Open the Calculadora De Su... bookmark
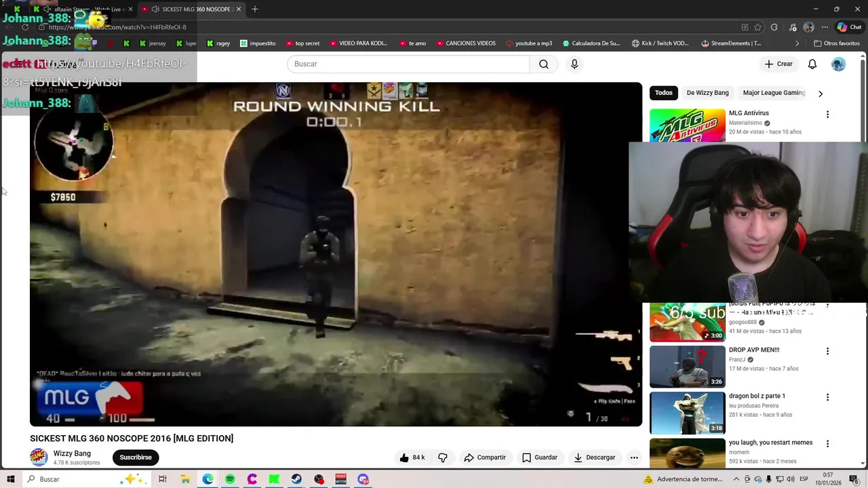Image resolution: width=868 pixels, height=488 pixels. pyautogui.click(x=591, y=43)
